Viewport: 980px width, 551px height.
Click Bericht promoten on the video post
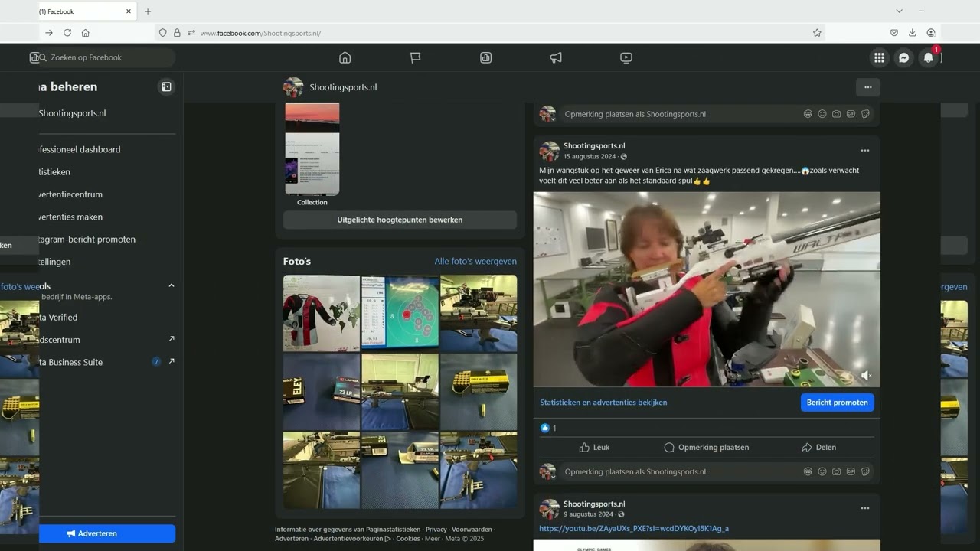(837, 403)
